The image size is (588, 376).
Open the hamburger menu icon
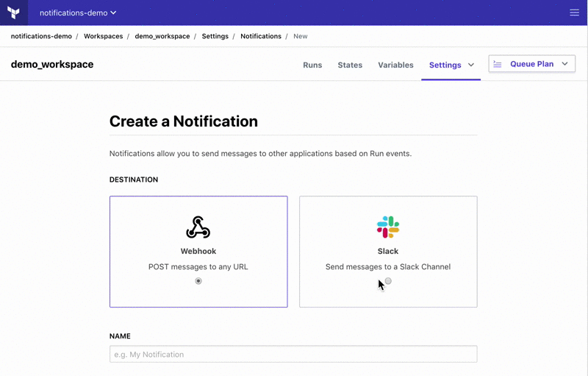[x=575, y=13]
